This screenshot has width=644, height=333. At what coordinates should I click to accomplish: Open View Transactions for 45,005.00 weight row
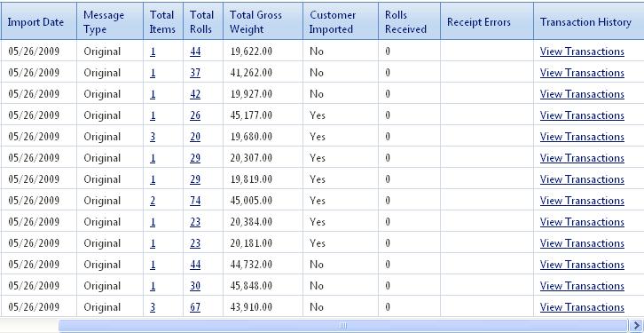coord(582,201)
